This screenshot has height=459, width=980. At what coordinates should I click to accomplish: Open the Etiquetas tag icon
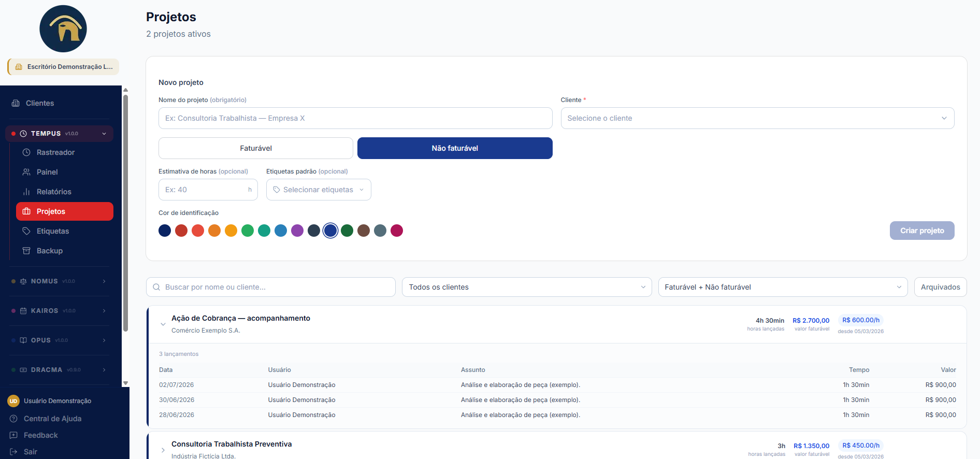pos(26,231)
